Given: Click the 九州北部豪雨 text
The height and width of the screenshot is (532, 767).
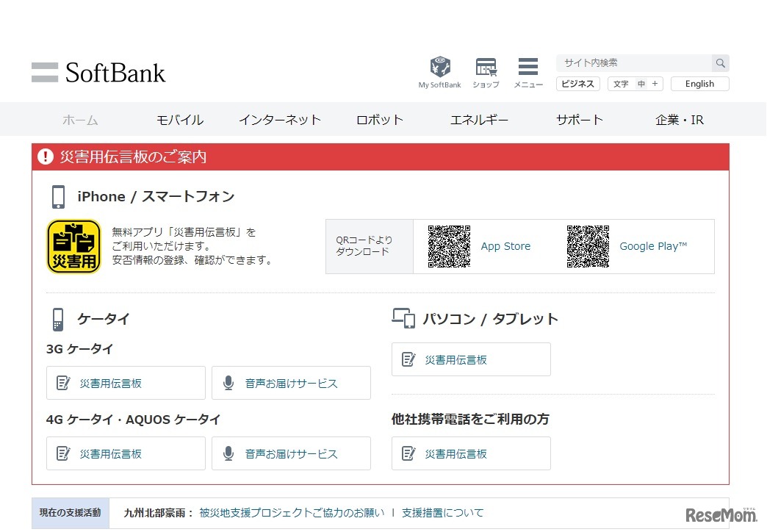Looking at the screenshot, I should [x=154, y=512].
